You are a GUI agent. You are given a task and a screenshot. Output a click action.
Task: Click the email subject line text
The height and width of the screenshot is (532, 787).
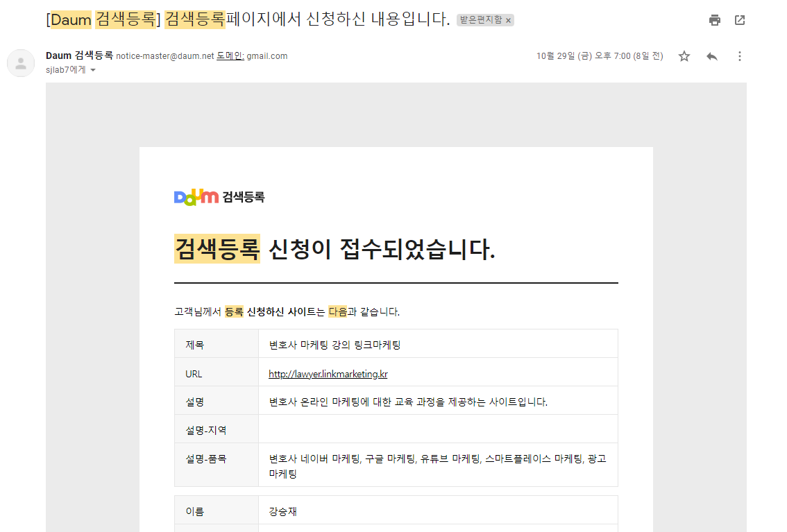248,19
